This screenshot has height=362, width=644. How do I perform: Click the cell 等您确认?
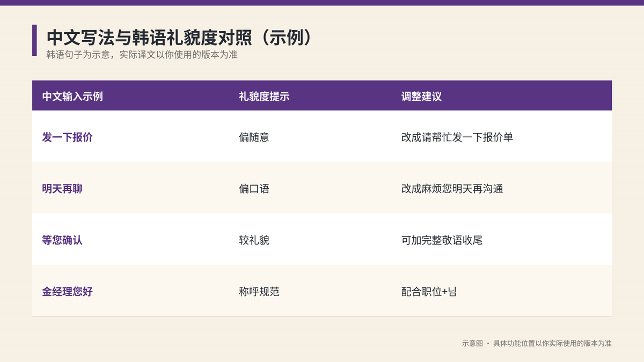click(62, 240)
